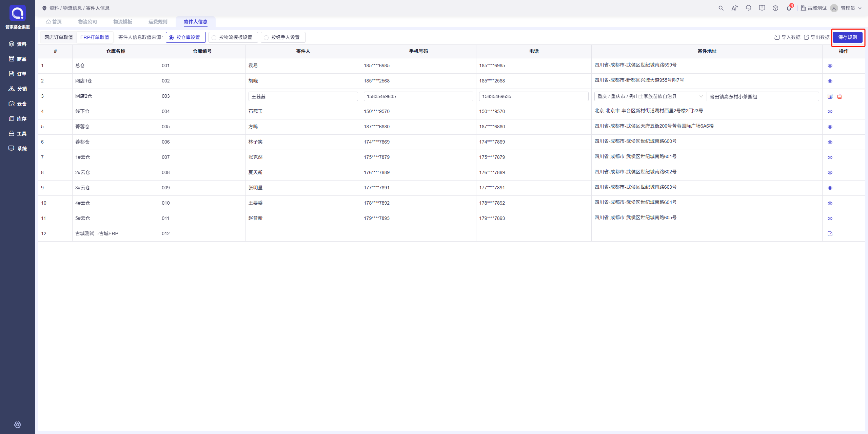Click the 古城测试 company name

[x=817, y=8]
